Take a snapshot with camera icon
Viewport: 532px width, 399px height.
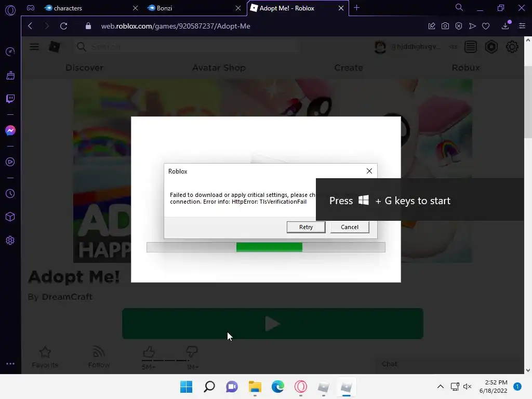tap(445, 26)
